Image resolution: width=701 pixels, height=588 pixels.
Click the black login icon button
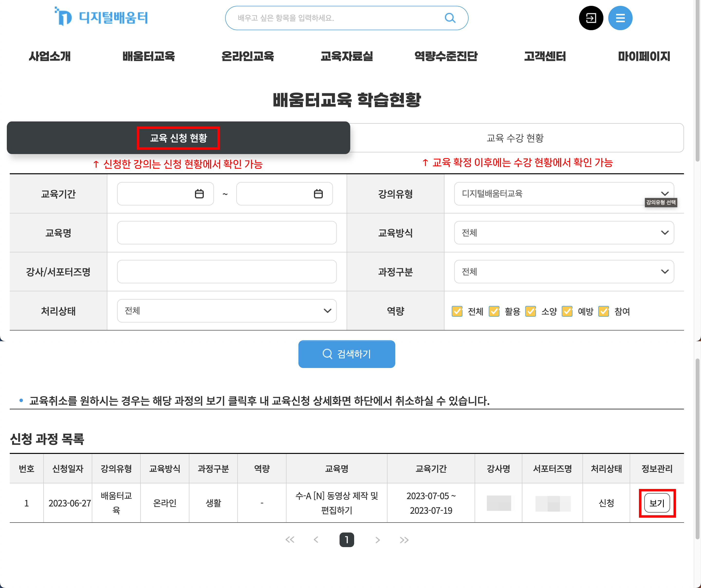click(591, 18)
